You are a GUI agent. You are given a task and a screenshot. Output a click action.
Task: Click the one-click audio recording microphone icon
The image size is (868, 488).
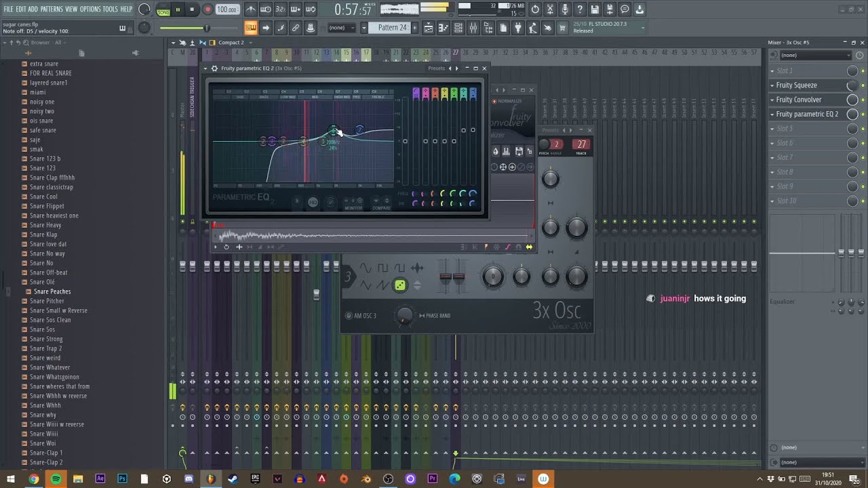(565, 9)
